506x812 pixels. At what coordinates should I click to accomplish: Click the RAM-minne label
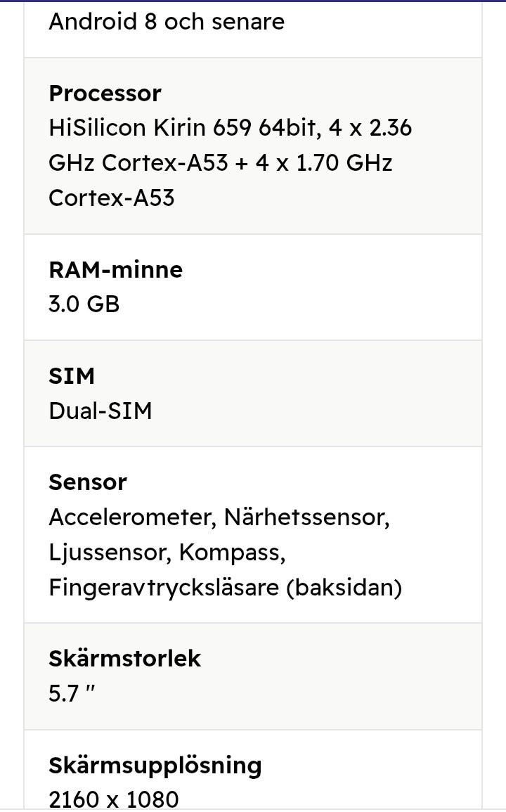[115, 270]
